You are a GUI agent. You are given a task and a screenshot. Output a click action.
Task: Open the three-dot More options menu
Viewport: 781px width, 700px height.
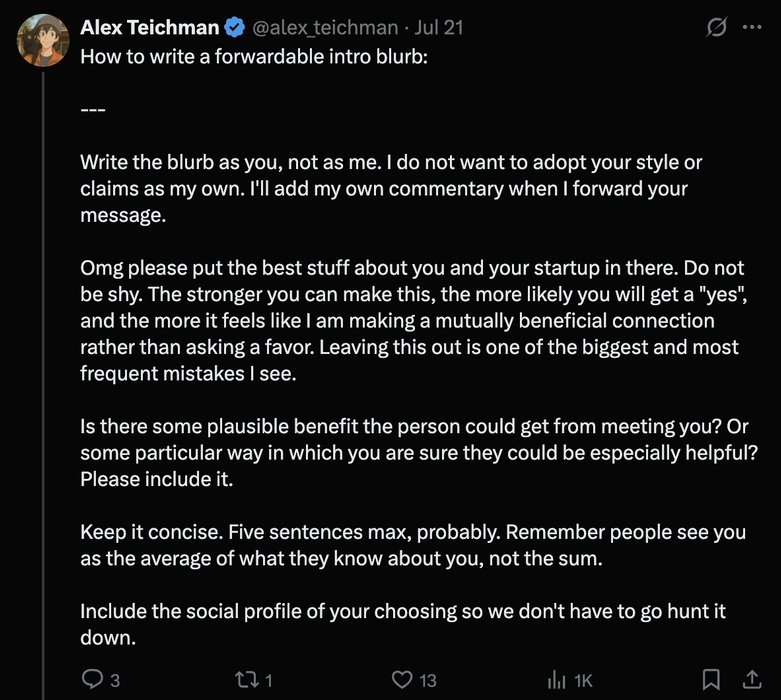point(751,28)
